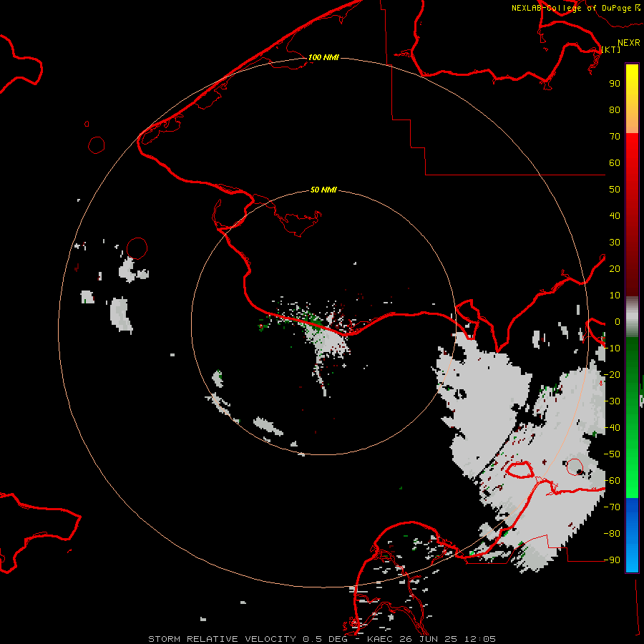Click the -10 scale value
644x644 pixels.
click(x=612, y=348)
